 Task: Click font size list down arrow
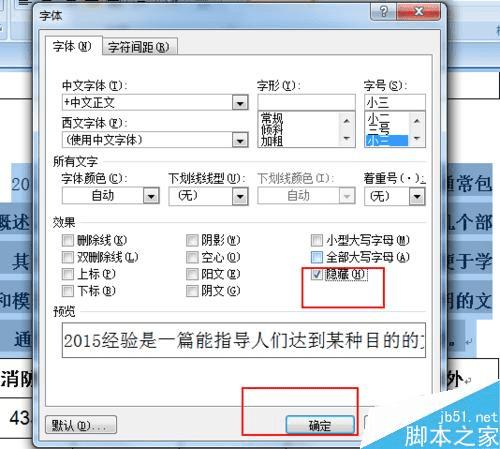pos(417,138)
